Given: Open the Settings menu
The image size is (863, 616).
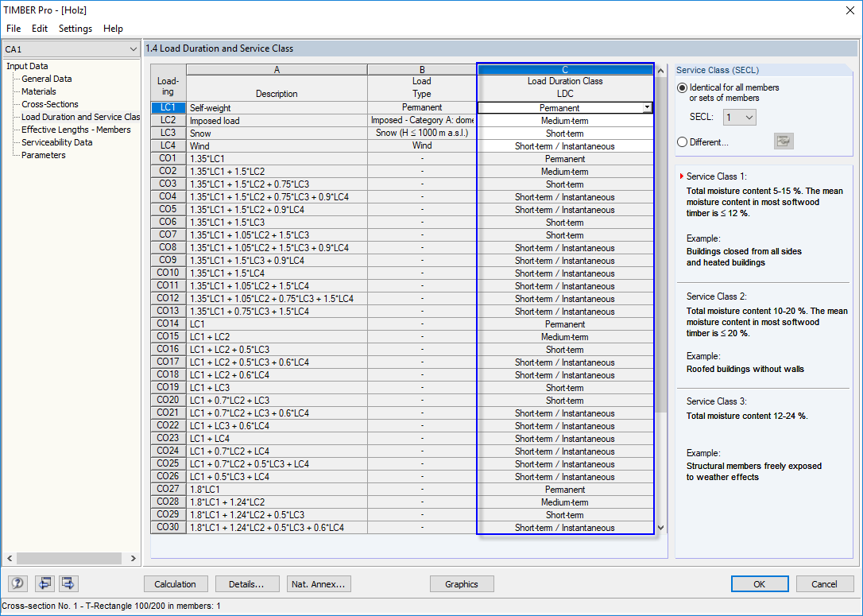Looking at the screenshot, I should coord(75,28).
